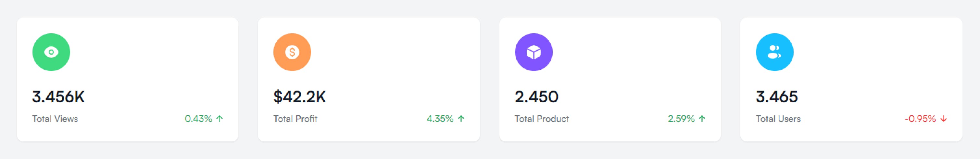
Task: Select the 2.450 product count
Action: [x=536, y=97]
